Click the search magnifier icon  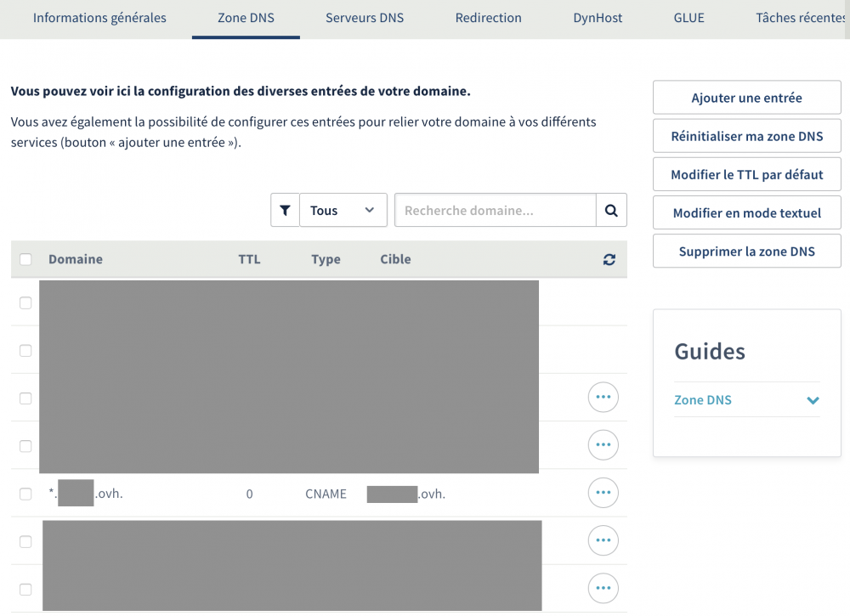[611, 211]
